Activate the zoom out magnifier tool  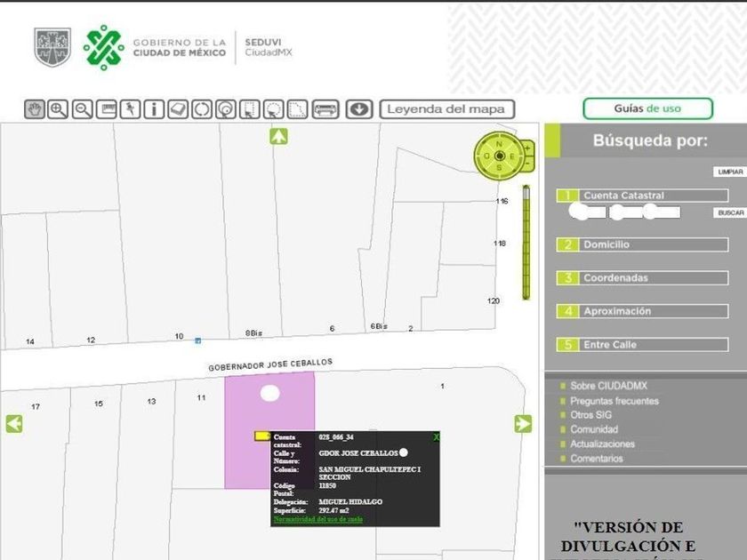click(83, 109)
